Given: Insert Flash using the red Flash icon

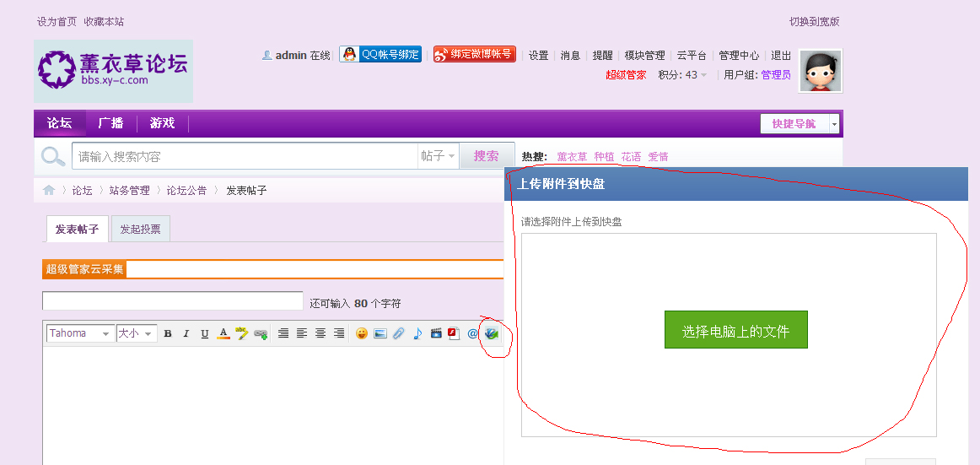Looking at the screenshot, I should pyautogui.click(x=454, y=333).
